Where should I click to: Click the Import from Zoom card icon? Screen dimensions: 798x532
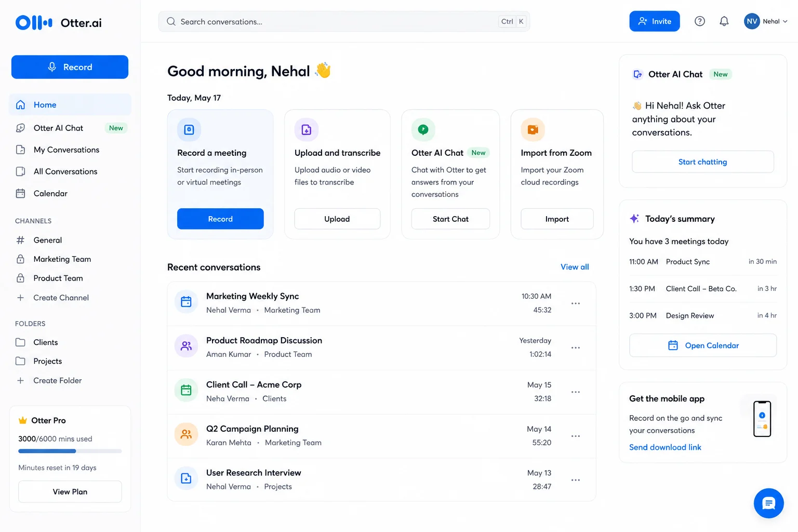coord(533,129)
